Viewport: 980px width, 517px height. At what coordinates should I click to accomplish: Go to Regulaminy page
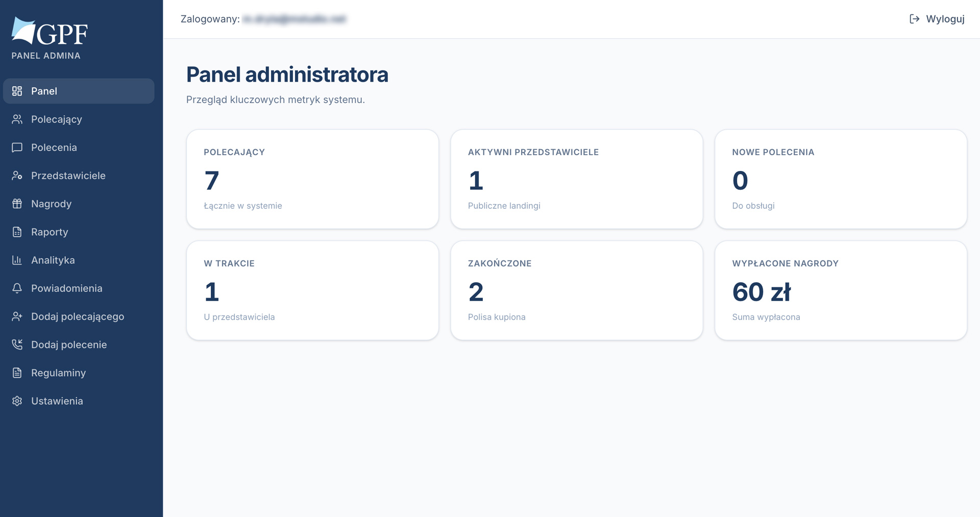79,373
